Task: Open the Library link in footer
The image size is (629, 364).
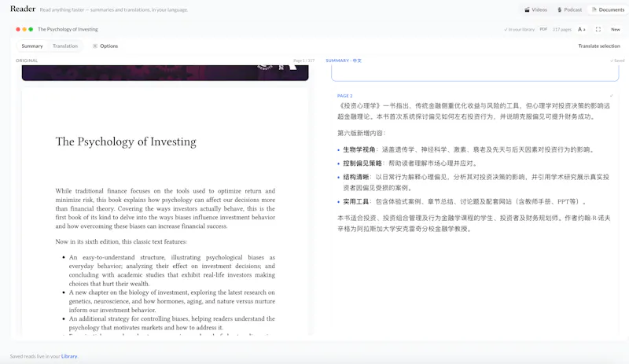Action: click(x=69, y=356)
